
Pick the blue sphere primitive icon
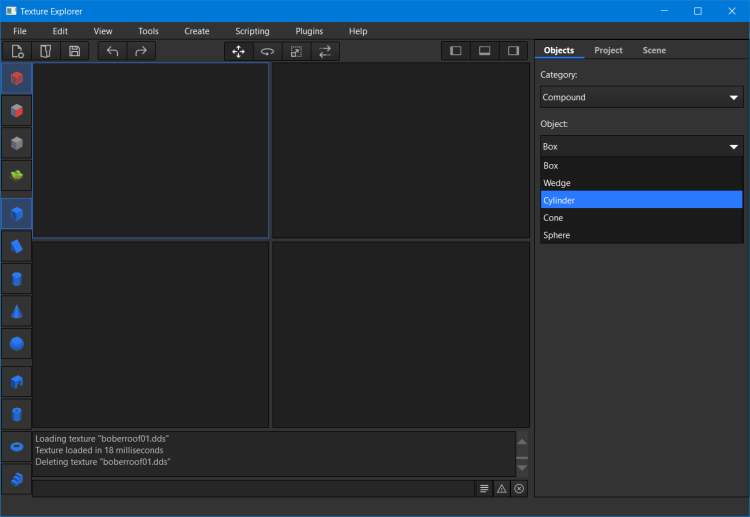coord(16,343)
